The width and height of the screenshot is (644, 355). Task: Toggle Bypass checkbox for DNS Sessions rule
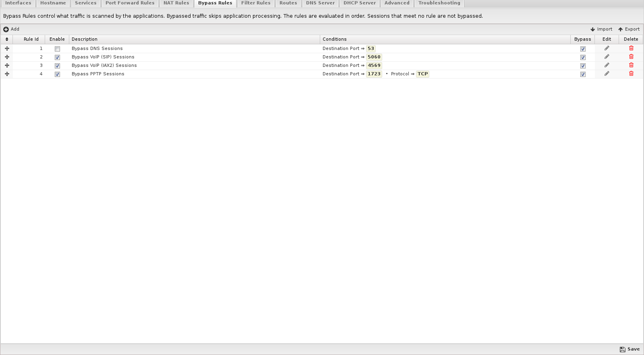click(583, 49)
